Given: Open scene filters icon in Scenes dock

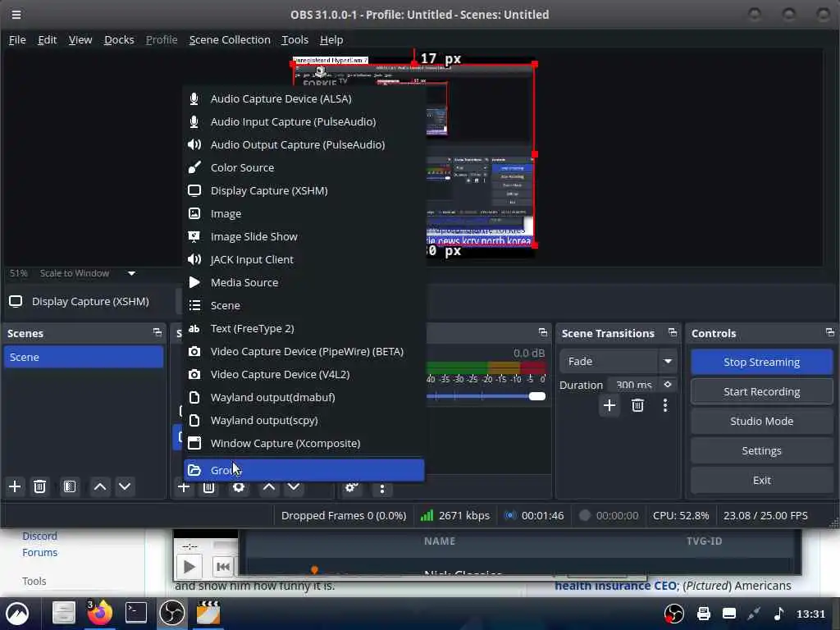Looking at the screenshot, I should point(70,486).
